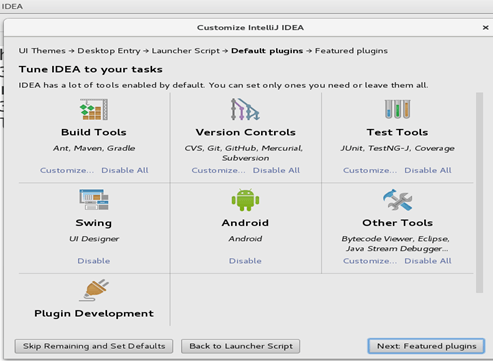Disable the Swing UI Designer plugin
493x361 pixels.
(94, 261)
